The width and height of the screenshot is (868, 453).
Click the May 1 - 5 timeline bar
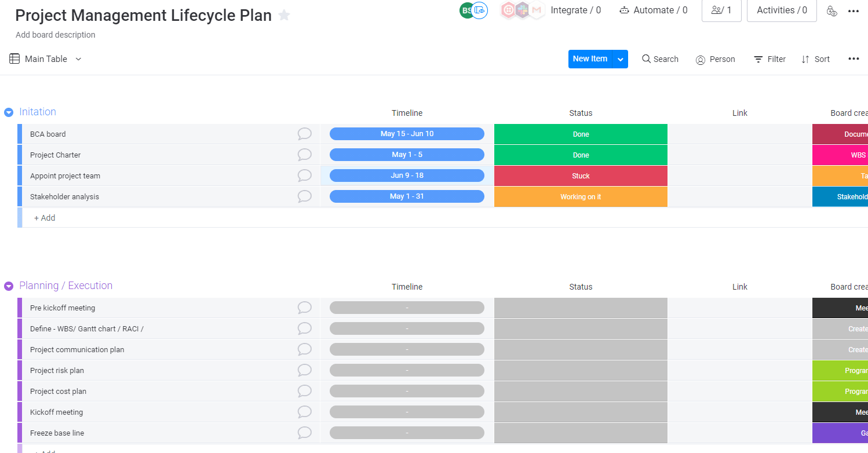[407, 155]
